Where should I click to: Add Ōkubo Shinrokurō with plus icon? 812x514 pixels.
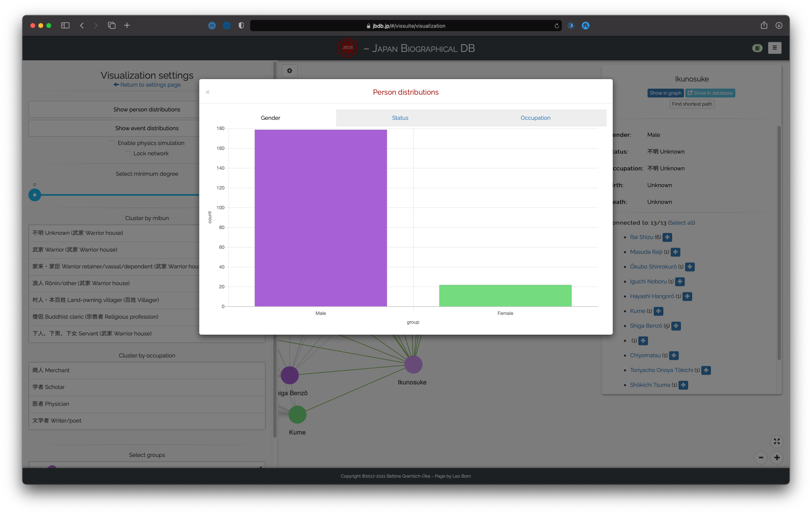[690, 267]
